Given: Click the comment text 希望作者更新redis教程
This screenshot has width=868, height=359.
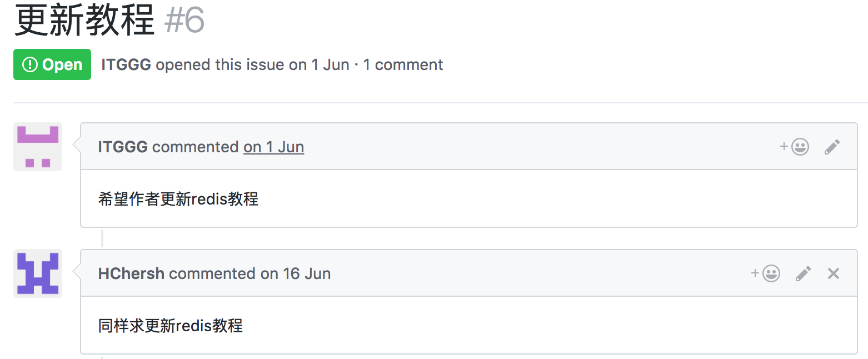Looking at the screenshot, I should coord(178,198).
